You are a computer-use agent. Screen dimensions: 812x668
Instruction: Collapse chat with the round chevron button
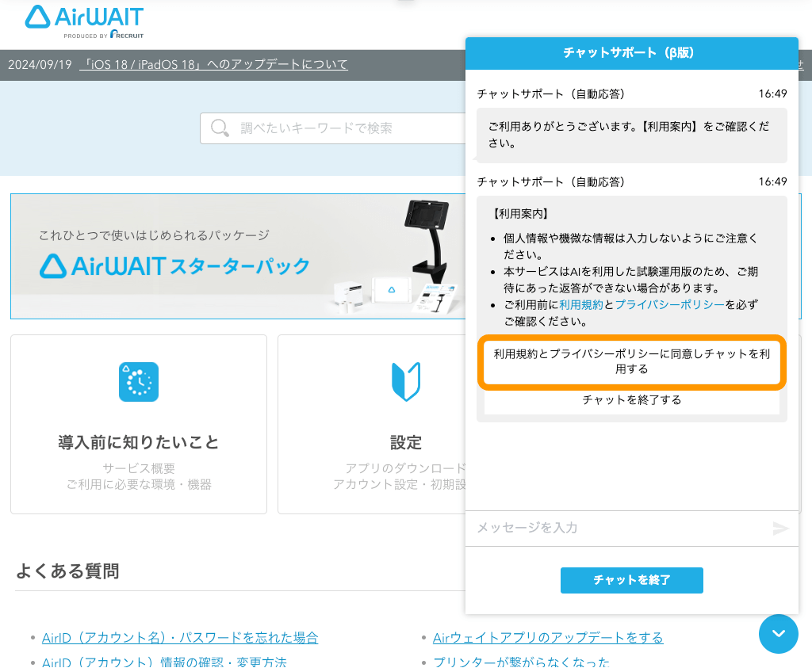point(779,634)
